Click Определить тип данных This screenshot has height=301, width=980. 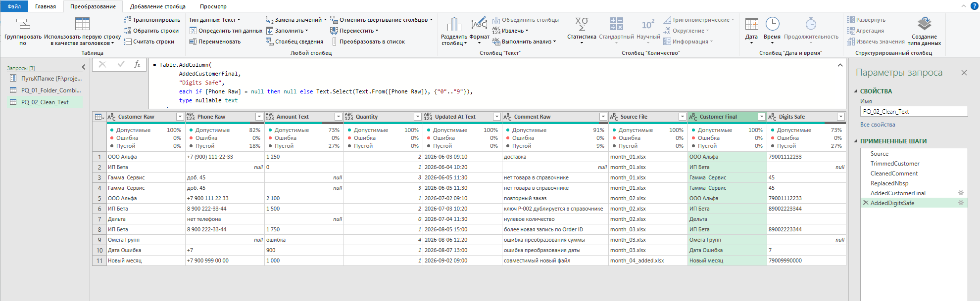click(x=226, y=31)
